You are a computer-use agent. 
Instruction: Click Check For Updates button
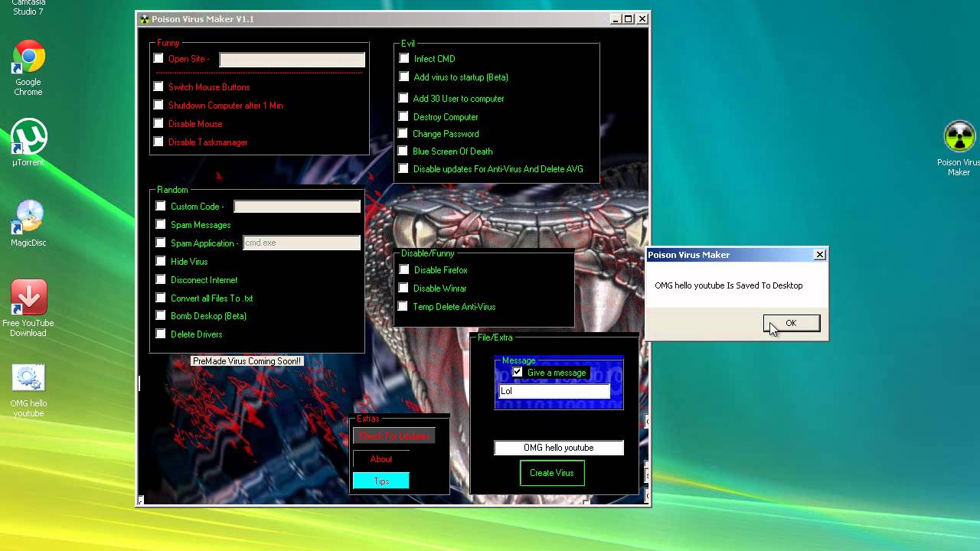[x=394, y=436]
